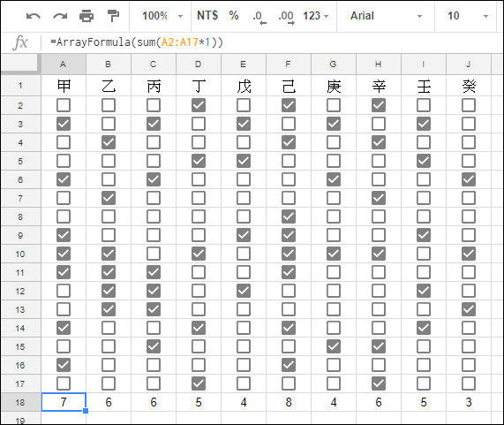
Task: Select header cell 乙 in B1
Action: click(x=109, y=86)
